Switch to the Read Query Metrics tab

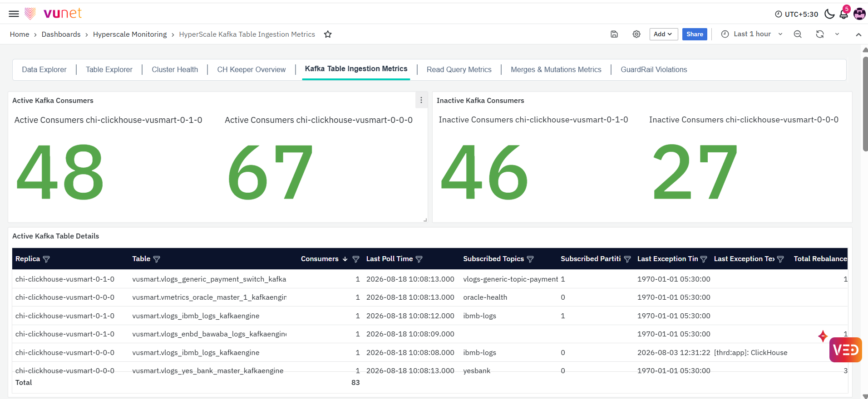pos(459,69)
